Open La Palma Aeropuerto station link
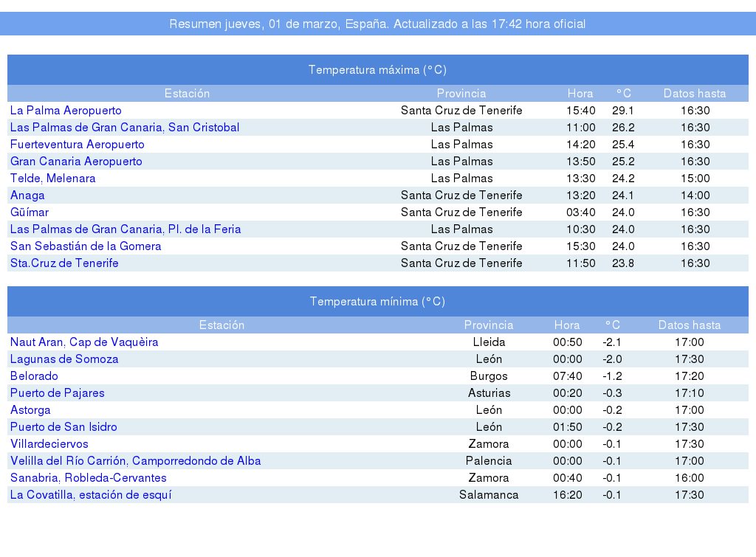Image resolution: width=756 pixels, height=557 pixels. 66,111
